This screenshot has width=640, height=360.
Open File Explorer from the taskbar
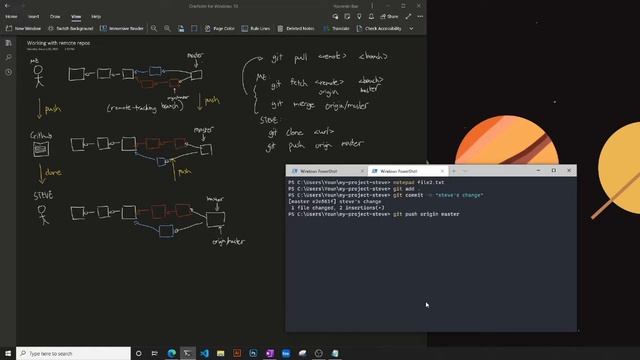[x=220, y=353]
